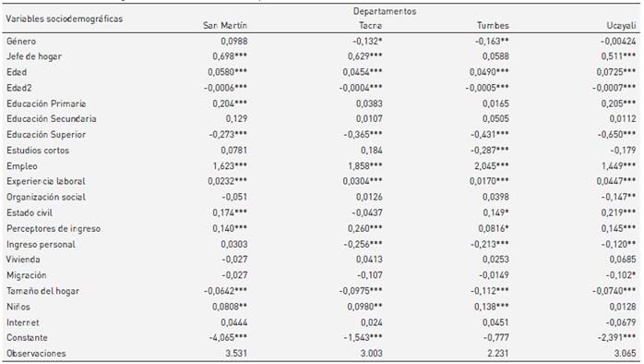This screenshot has height=364, width=644.
Task: Select the Tamaño del hogar row label
Action: [x=42, y=291]
